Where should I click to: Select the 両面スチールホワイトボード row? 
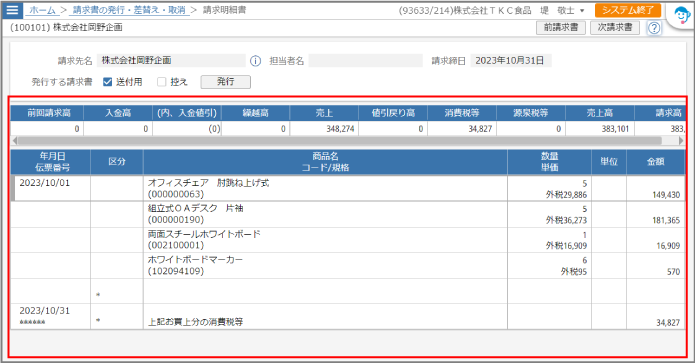pos(348,240)
